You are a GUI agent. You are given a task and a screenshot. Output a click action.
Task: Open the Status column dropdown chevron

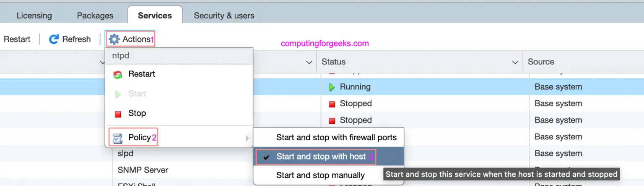515,62
